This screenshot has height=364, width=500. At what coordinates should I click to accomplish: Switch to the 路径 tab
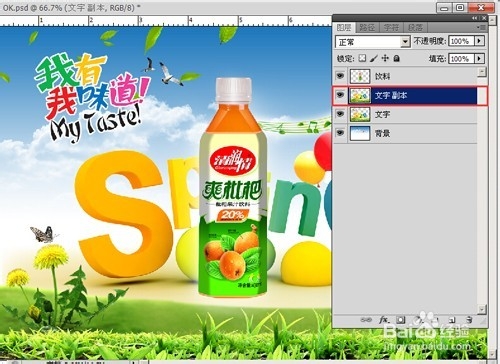tap(367, 27)
